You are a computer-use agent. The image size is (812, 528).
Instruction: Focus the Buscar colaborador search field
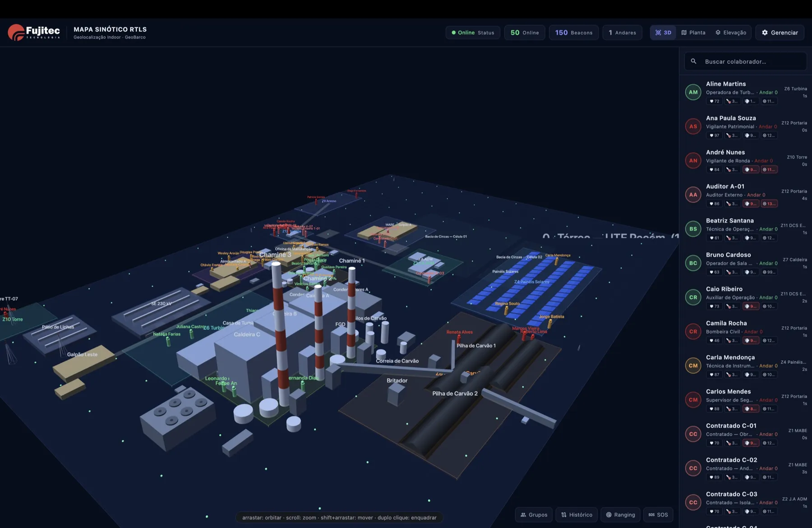(745, 61)
